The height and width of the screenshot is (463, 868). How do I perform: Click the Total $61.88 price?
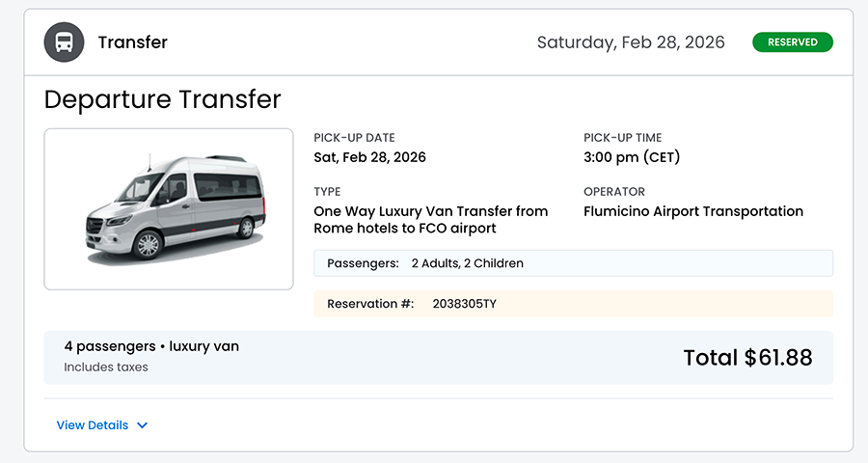747,358
